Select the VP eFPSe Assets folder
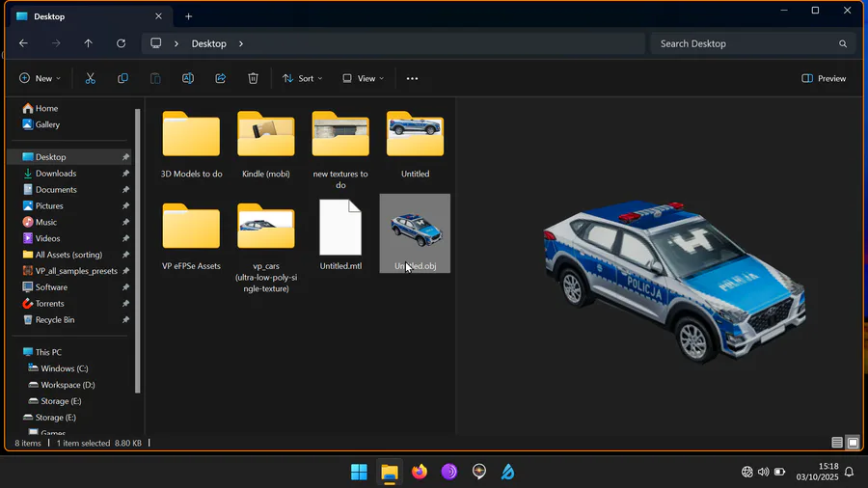This screenshot has width=868, height=488. tap(192, 237)
